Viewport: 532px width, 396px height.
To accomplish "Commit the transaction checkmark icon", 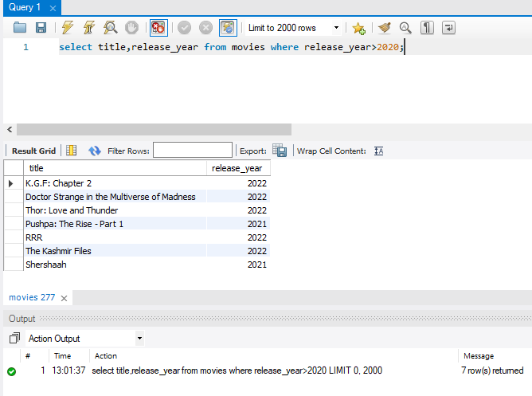I will [184, 27].
